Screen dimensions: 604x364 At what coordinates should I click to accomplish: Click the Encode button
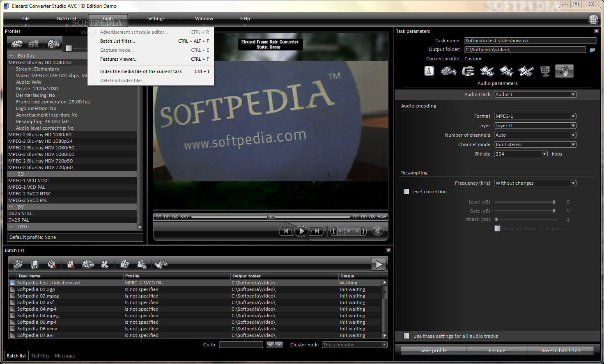[x=497, y=350]
